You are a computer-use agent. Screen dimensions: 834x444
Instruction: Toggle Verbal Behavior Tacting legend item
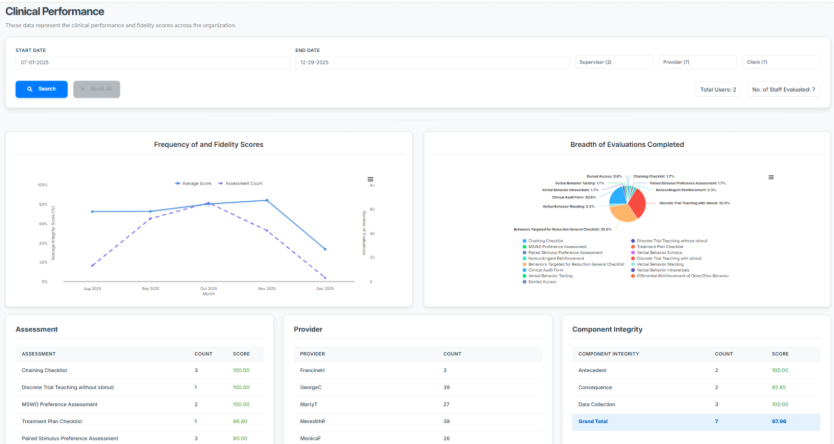click(x=547, y=276)
